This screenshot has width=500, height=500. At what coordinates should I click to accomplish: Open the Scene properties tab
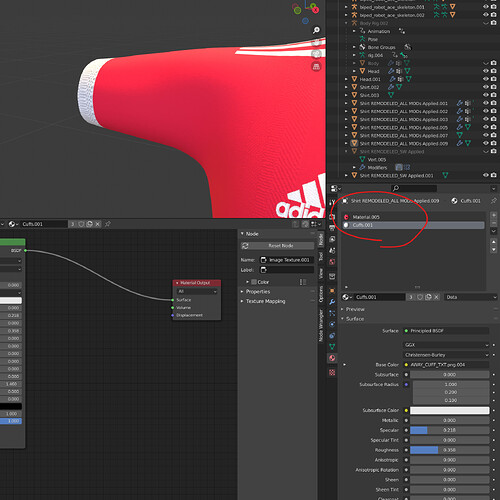(x=332, y=251)
